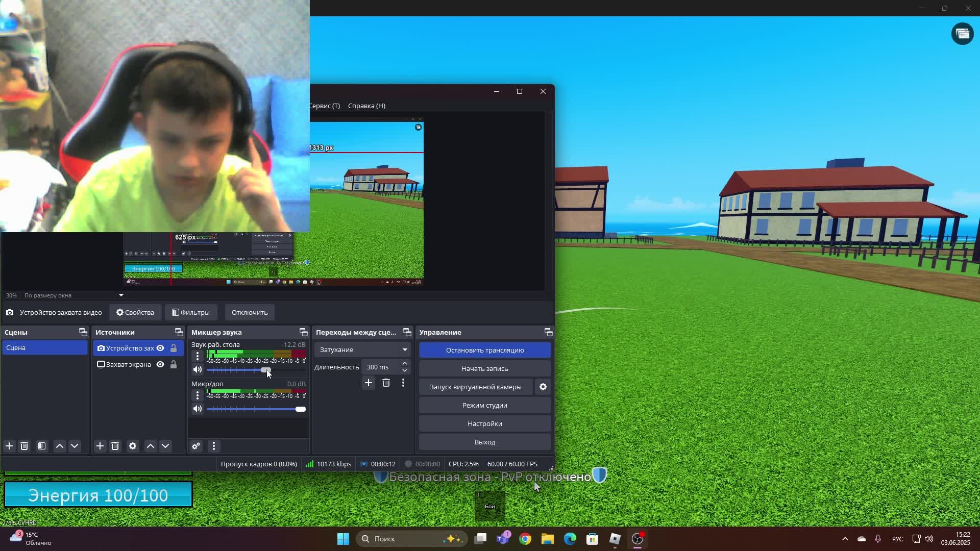
Task: Mute the Звук раб. стола speaker icon
Action: [x=198, y=370]
